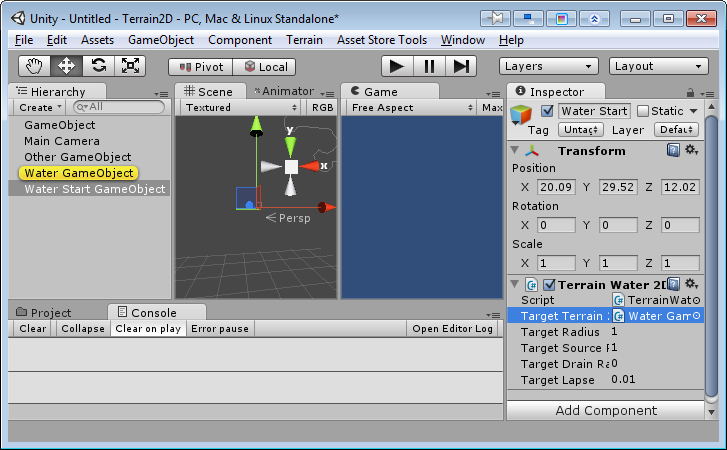Open the Help menu

(511, 40)
